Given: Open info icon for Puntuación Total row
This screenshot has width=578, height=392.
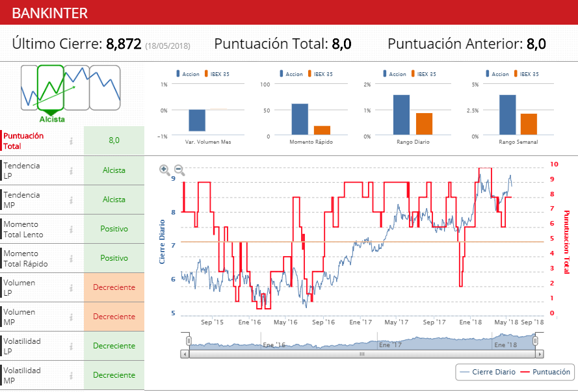Looking at the screenshot, I should [x=71, y=140].
